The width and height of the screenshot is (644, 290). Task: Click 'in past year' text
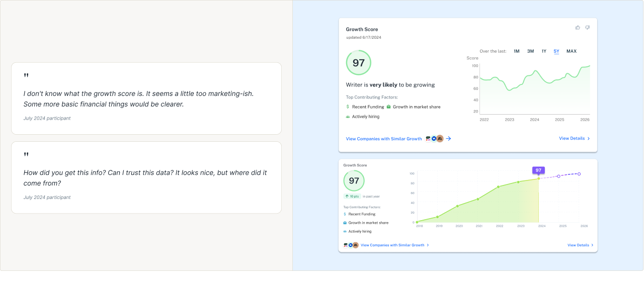point(371,197)
